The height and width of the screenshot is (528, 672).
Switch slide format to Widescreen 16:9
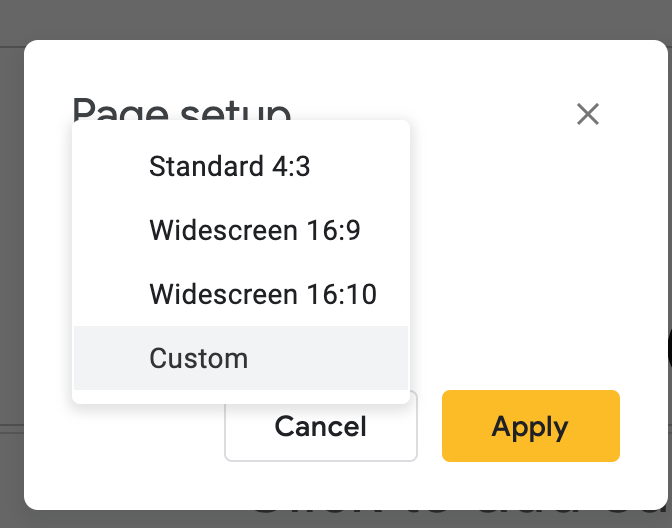coord(254,231)
